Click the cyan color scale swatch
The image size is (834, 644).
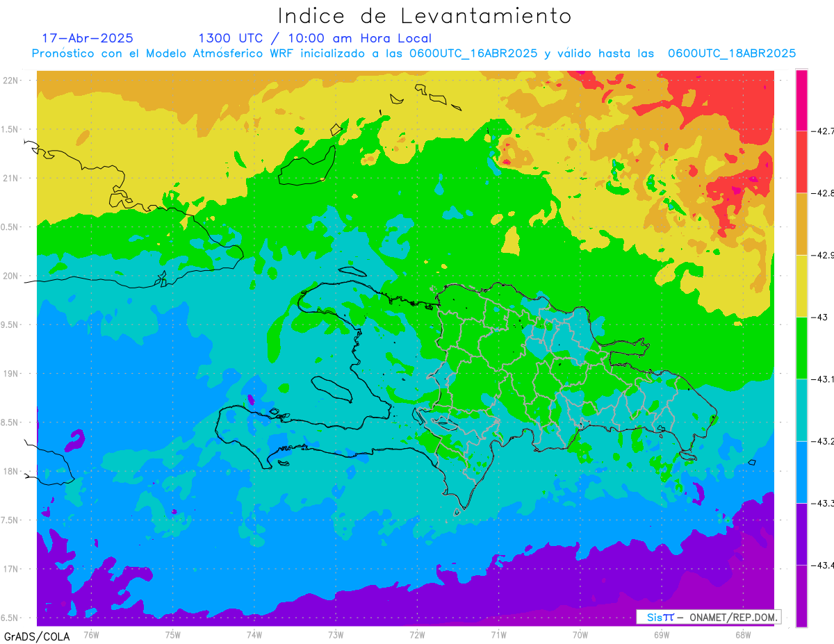pos(801,410)
